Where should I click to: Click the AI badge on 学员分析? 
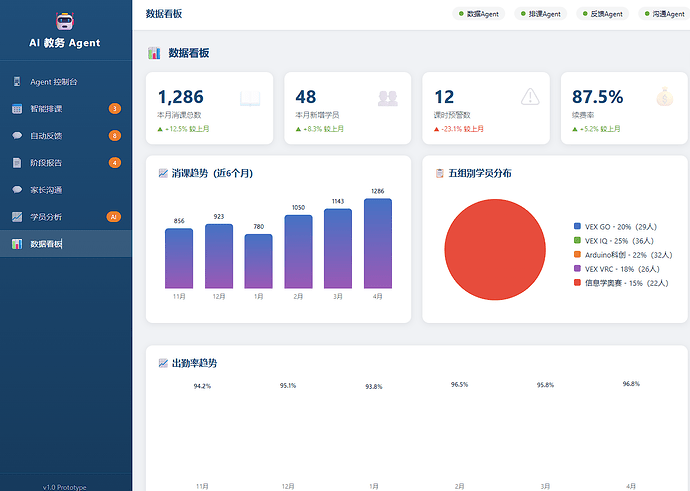[114, 217]
